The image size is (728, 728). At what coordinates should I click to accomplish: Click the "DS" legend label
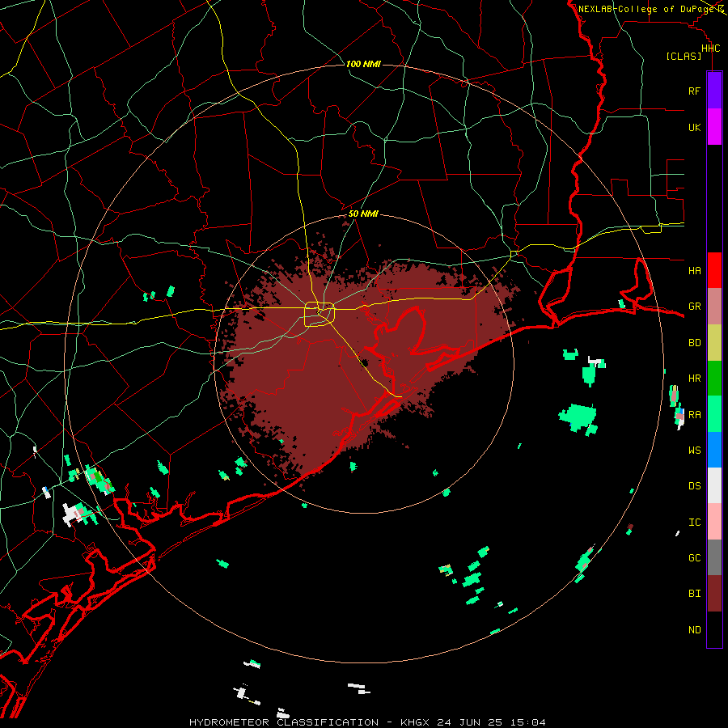(x=694, y=485)
